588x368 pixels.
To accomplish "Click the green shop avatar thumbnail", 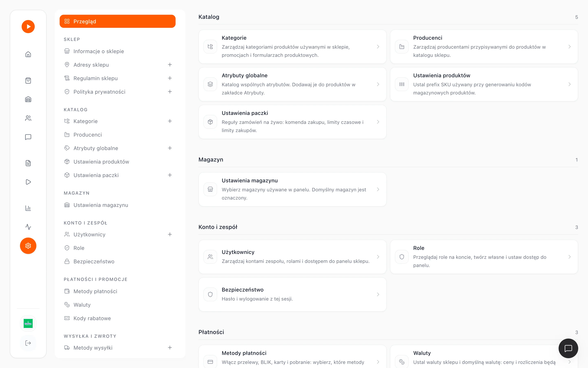I will pyautogui.click(x=28, y=323).
